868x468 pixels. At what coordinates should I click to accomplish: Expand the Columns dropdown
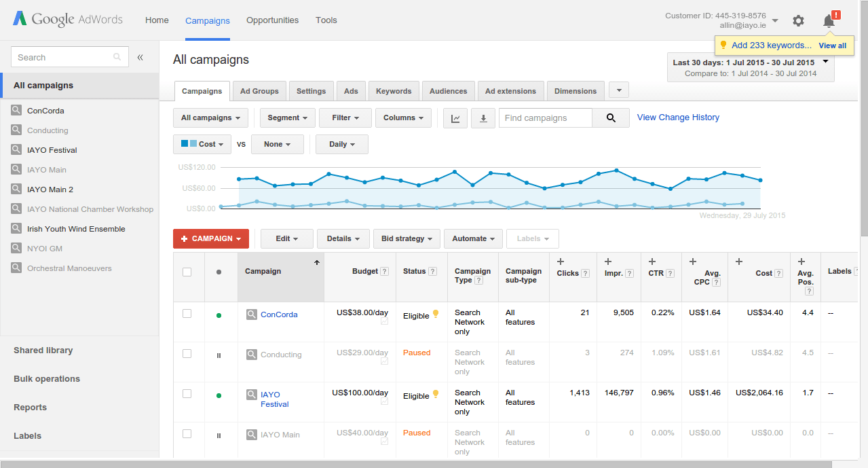click(403, 118)
